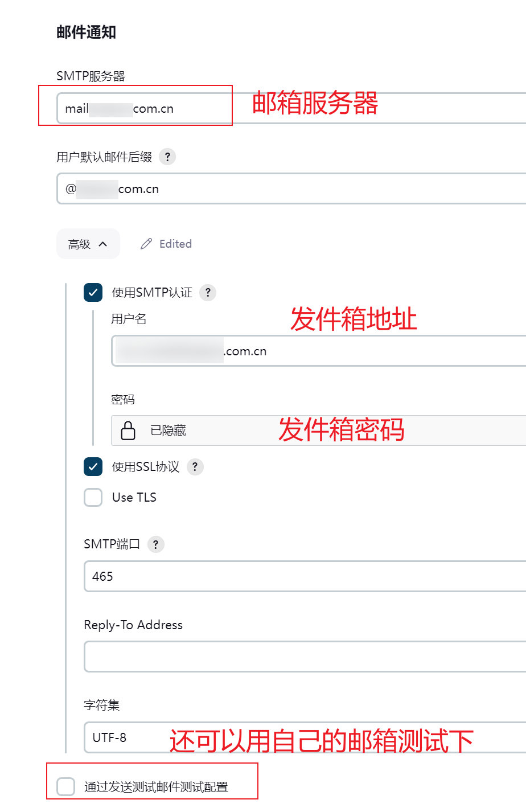The height and width of the screenshot is (812, 526).
Task: Click the Edited status label
Action: [x=175, y=244]
